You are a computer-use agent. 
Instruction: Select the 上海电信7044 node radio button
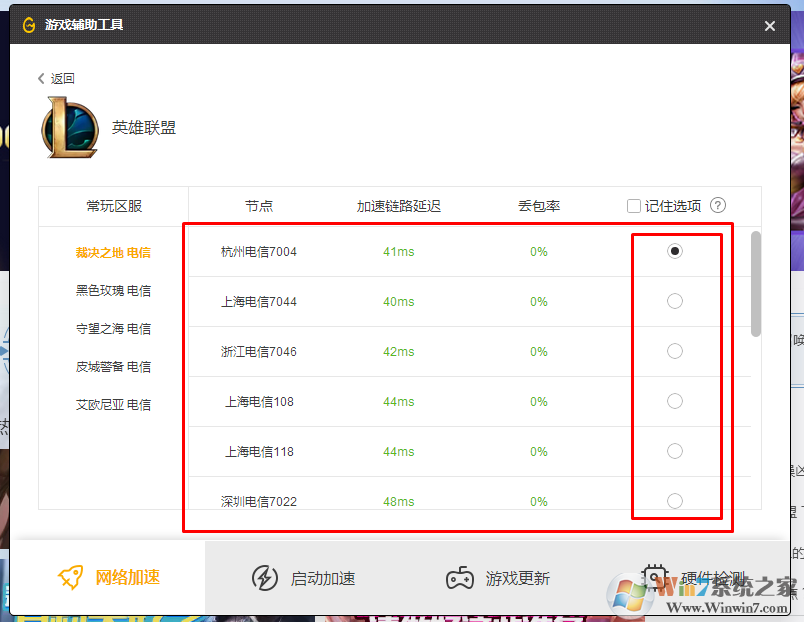click(x=675, y=301)
